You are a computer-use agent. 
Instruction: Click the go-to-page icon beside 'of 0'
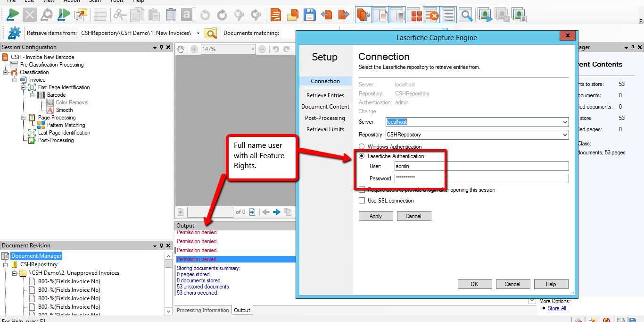tap(252, 212)
